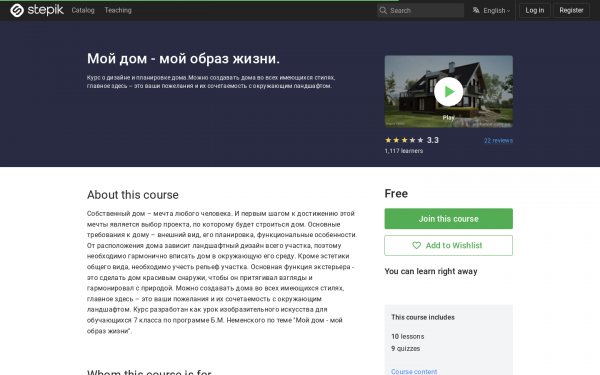Click Add to Wishlist button
The height and width of the screenshot is (375, 600).
448,245
